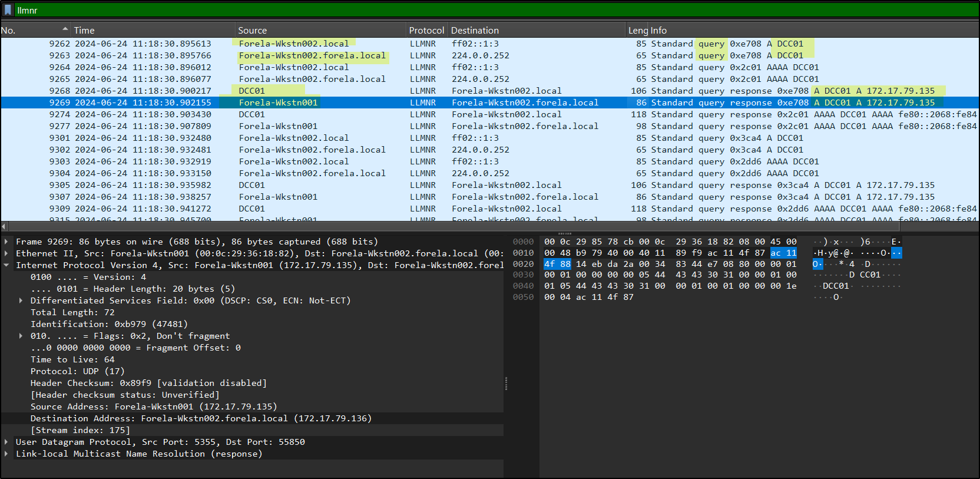The image size is (980, 479).
Task: Click the sort arrow in the No. column
Action: coord(65,29)
